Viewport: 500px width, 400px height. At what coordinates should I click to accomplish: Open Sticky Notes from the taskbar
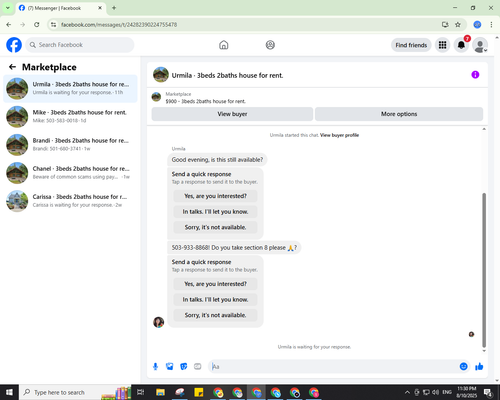199,392
